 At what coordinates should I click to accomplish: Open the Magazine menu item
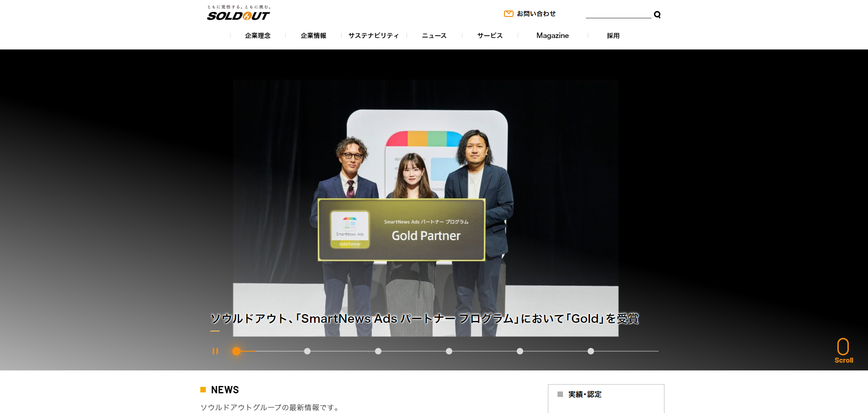point(552,36)
